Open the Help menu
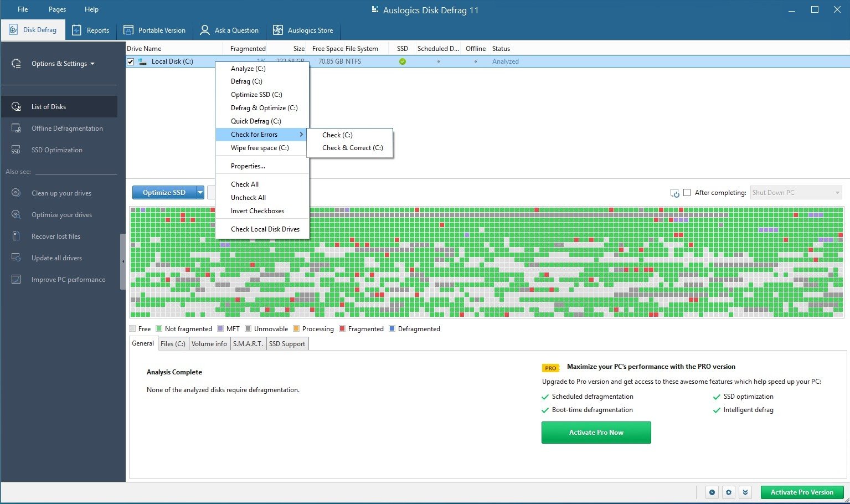This screenshot has height=504, width=850. pyautogui.click(x=91, y=9)
